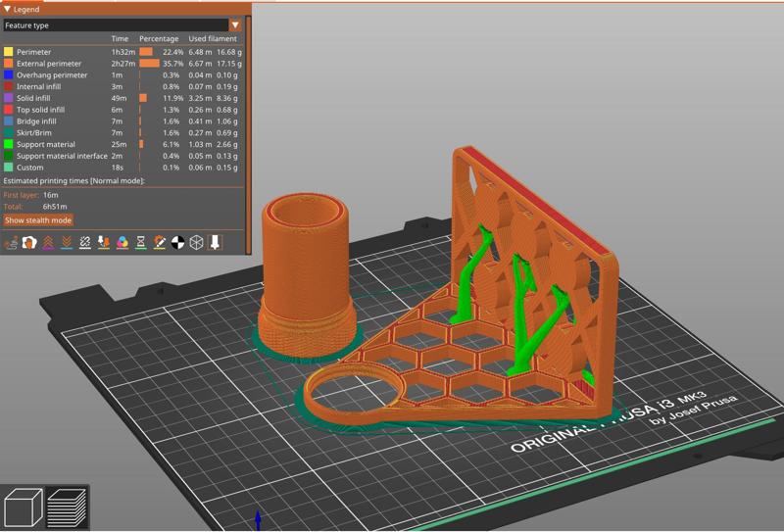Toggle Tool changes visibility icon
Screen dimensions: 784x532
pos(104,243)
